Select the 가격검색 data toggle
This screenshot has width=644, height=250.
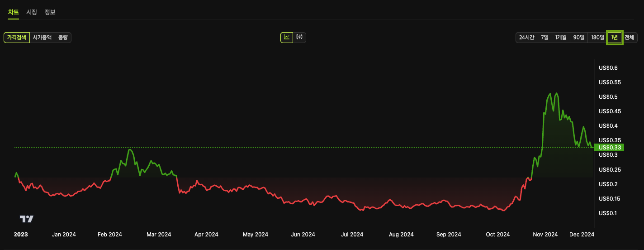[x=17, y=38]
